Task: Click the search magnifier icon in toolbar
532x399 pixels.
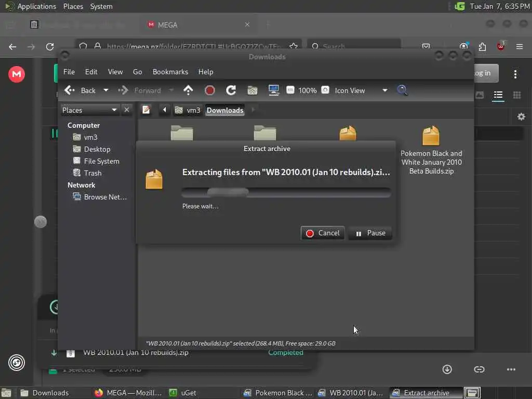Action: click(403, 90)
